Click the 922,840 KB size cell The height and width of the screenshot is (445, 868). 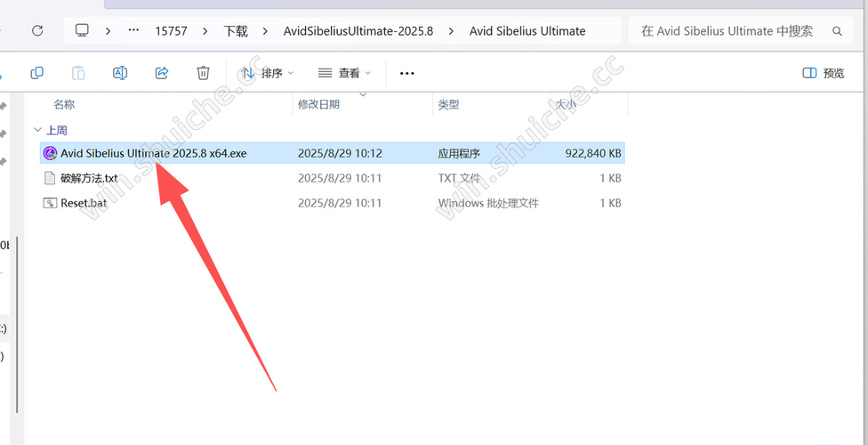(593, 153)
